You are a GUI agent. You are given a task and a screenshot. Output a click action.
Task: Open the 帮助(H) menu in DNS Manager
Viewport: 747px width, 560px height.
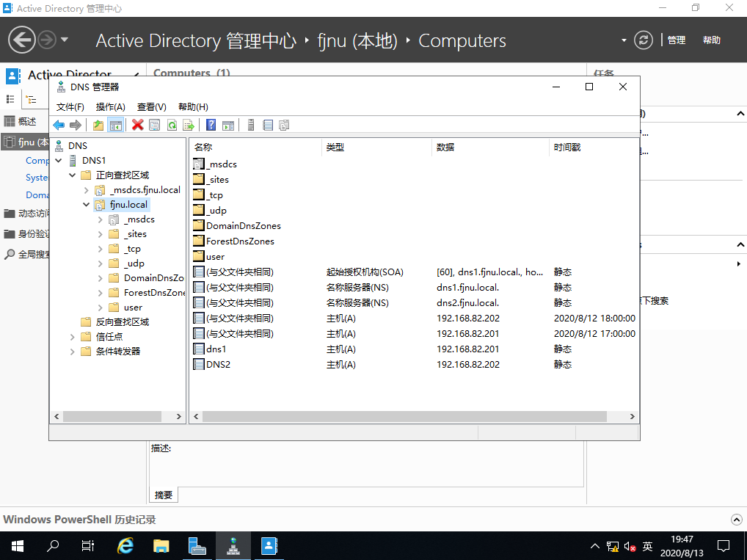[x=193, y=106]
